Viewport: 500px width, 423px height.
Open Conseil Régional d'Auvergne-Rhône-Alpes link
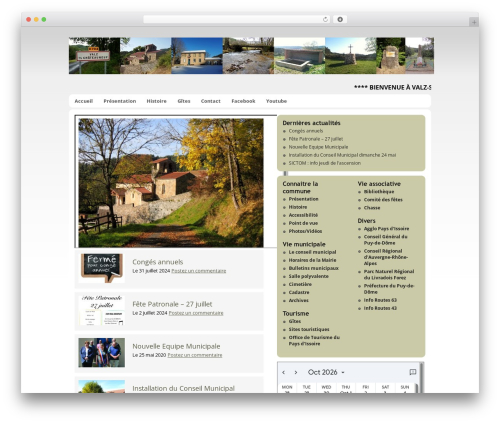point(386,257)
